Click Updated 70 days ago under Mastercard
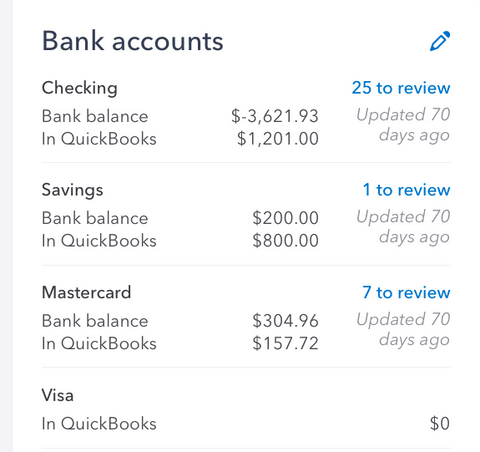This screenshot has width=480, height=452. [x=403, y=330]
